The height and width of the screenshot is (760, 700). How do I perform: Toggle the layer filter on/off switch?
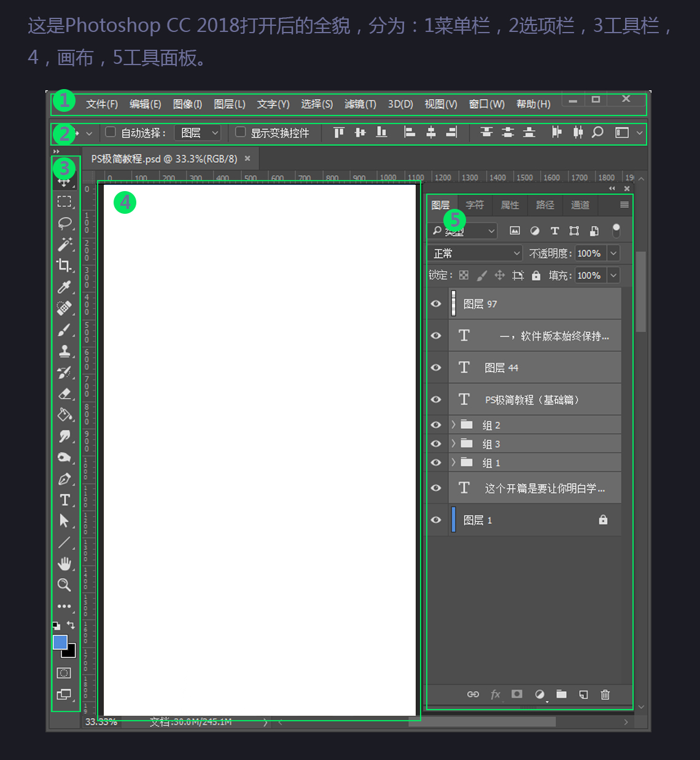tap(616, 230)
